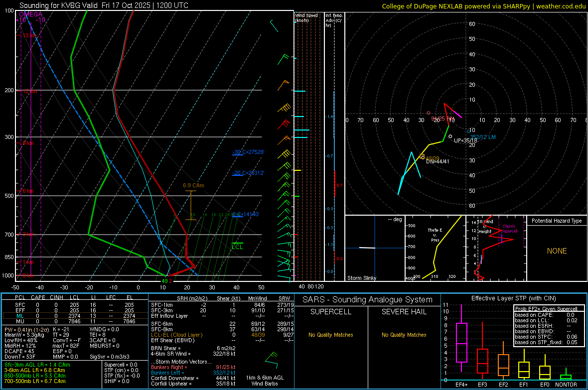Click the 'Wind Speed (knots)' panel header

pyautogui.click(x=306, y=17)
